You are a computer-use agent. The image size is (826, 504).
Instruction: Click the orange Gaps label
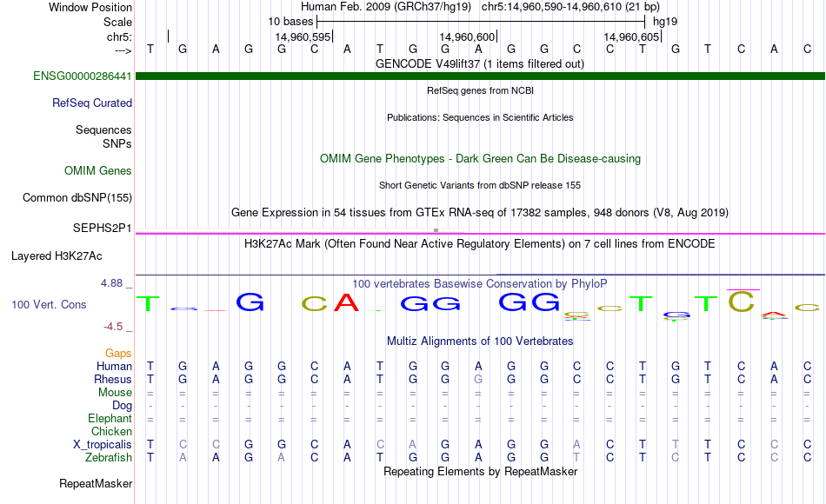tap(118, 353)
